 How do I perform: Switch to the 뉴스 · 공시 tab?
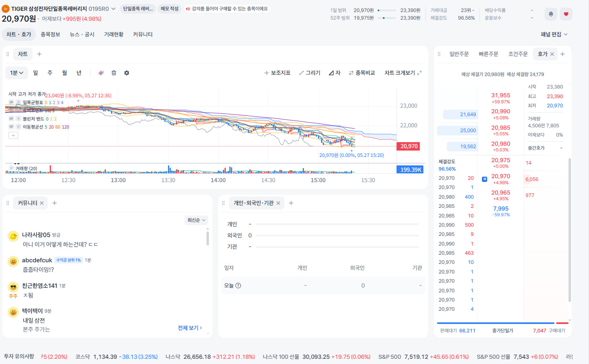82,34
